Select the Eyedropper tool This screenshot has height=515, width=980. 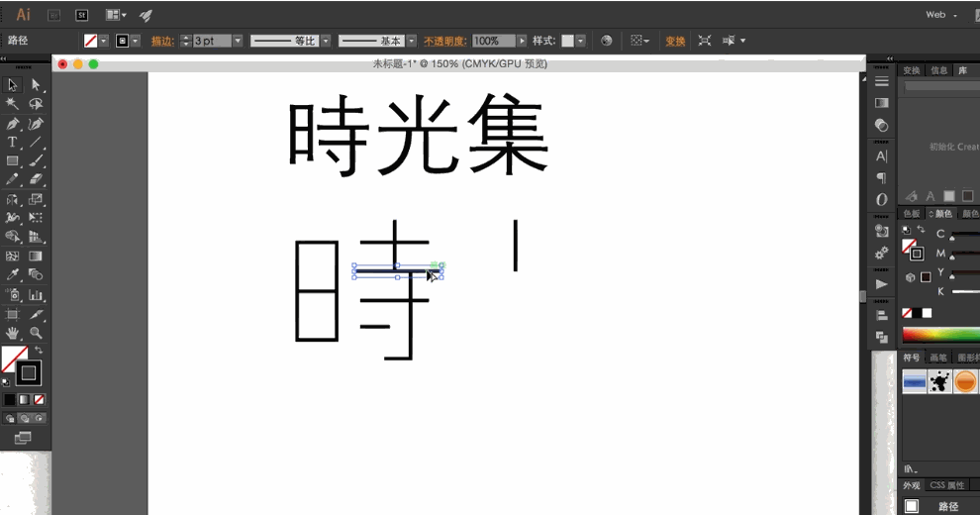click(x=12, y=274)
